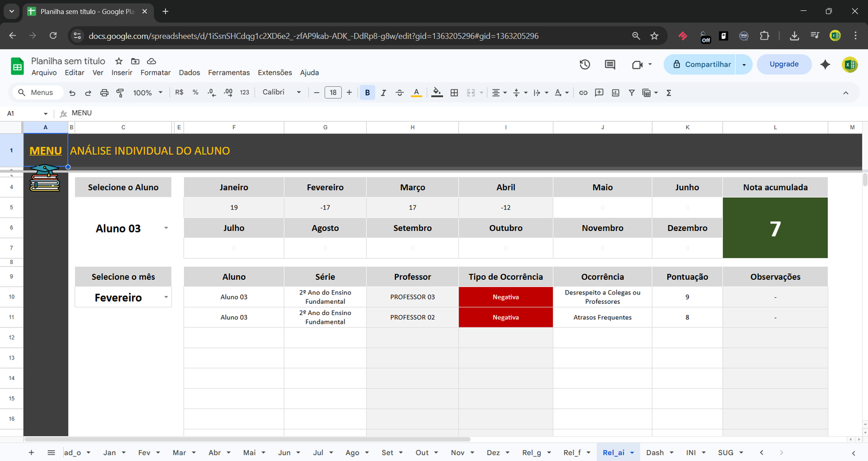Open the Formatar menu
868x461 pixels.
(155, 73)
